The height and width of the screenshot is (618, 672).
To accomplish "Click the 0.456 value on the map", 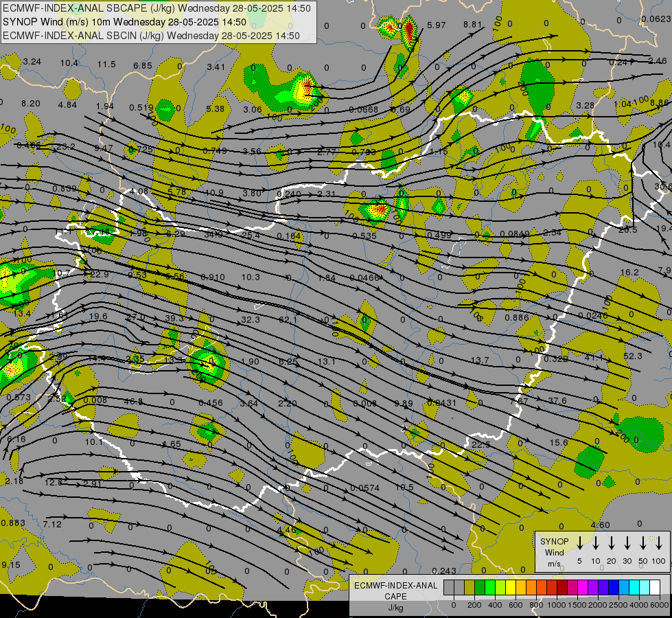I will point(211,402).
